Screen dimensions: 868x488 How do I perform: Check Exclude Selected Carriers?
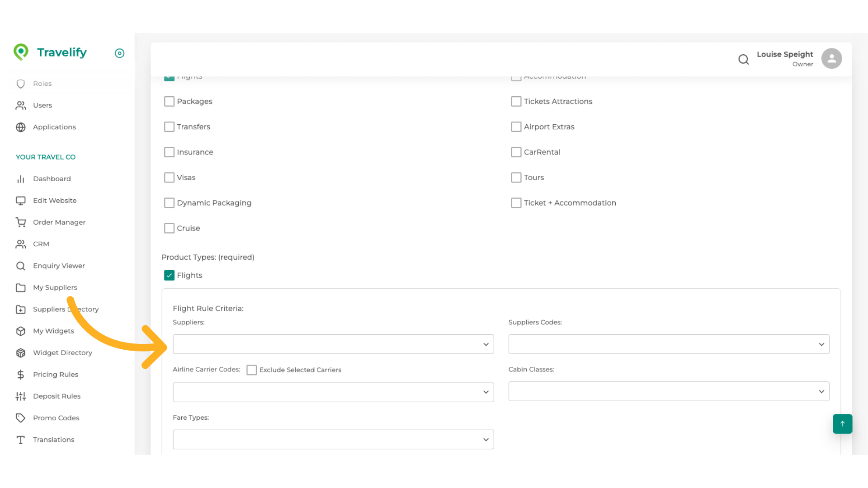(252, 370)
